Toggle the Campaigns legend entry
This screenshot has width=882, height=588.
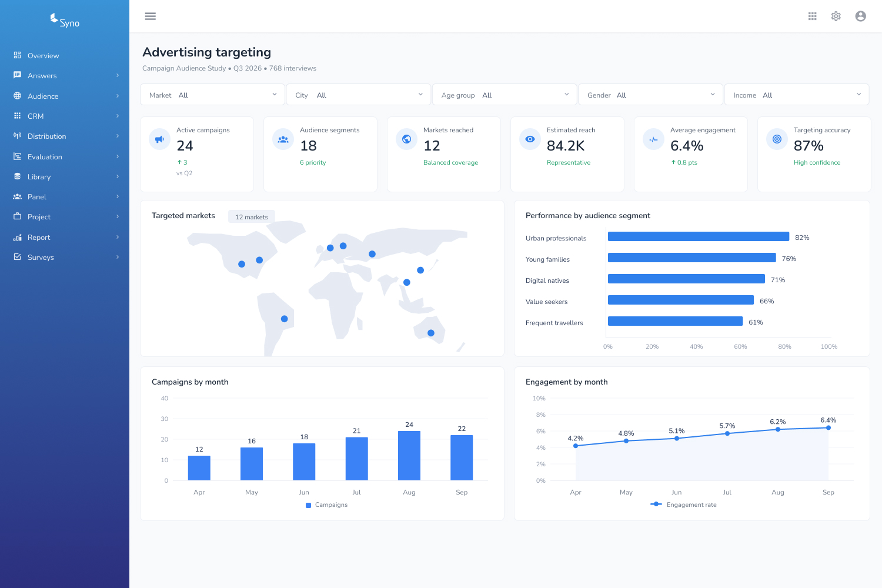[x=327, y=505]
